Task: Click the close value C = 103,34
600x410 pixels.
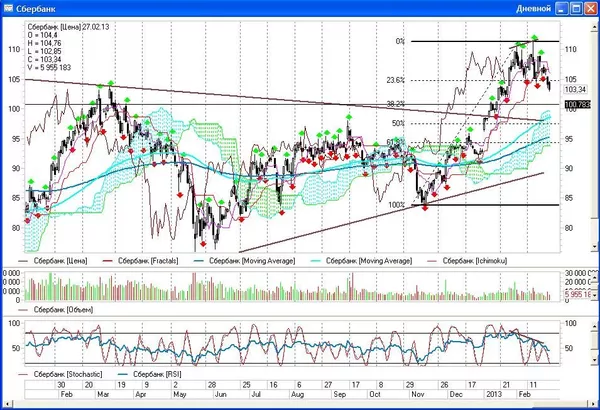Action: click(44, 59)
